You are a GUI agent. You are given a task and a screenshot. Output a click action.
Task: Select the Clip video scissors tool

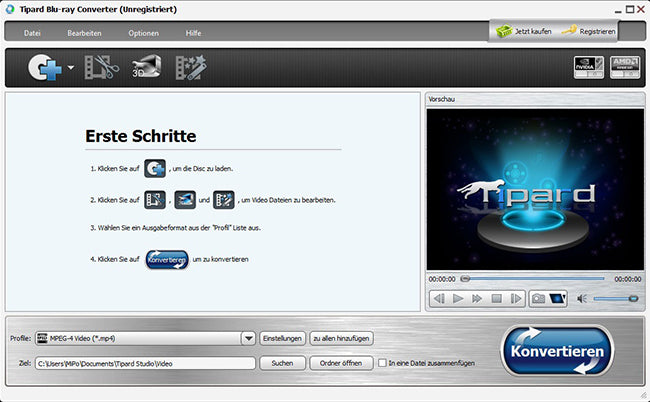(x=100, y=69)
